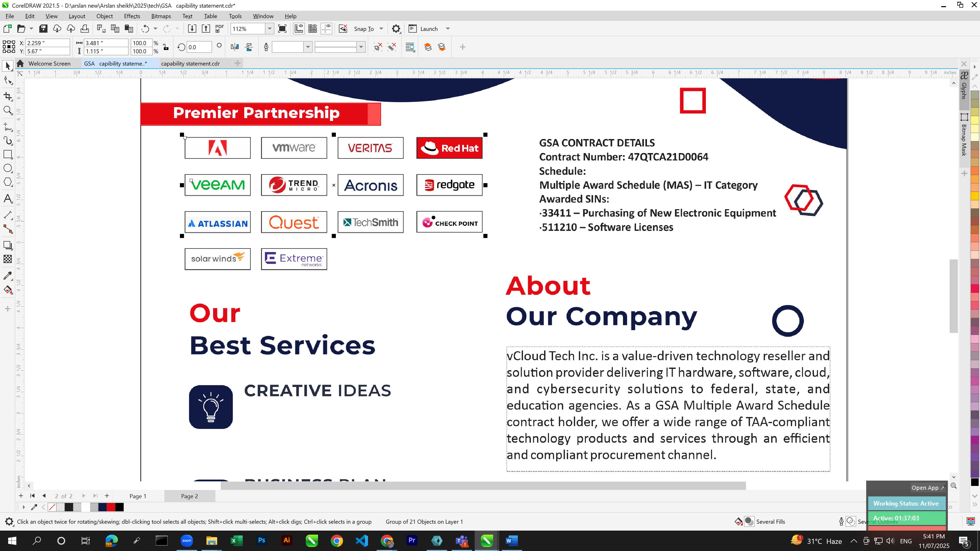
Task: Open Photoshop from the taskbar
Action: pyautogui.click(x=261, y=540)
